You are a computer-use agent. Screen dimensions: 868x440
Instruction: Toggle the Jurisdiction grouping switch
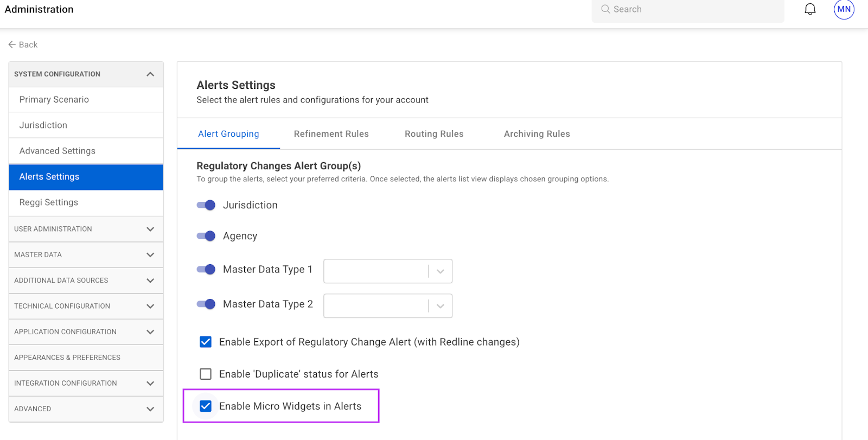pos(206,205)
